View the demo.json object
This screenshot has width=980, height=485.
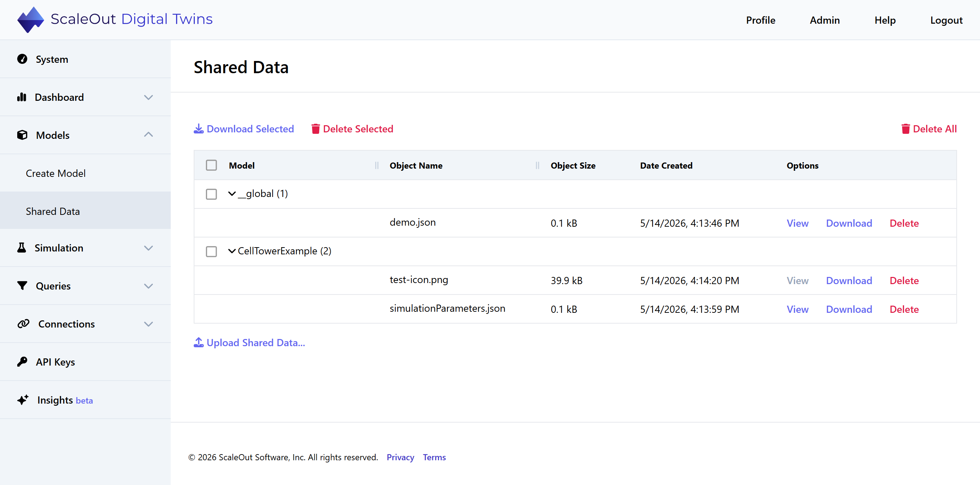pyautogui.click(x=797, y=223)
